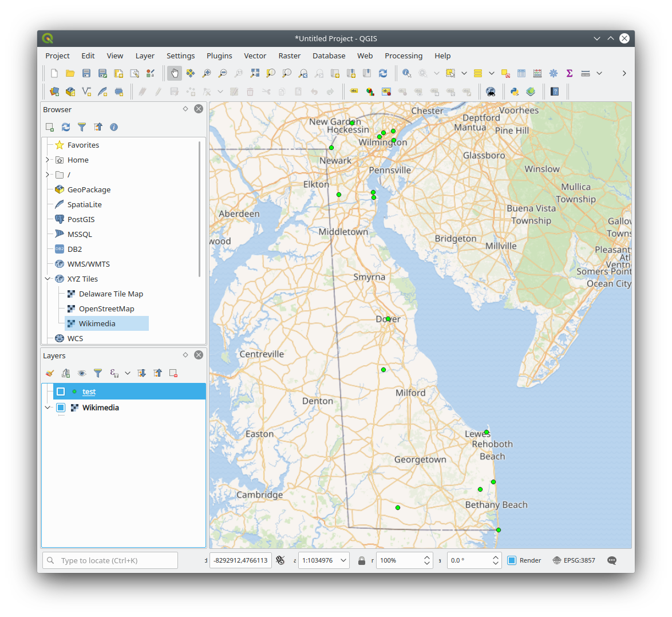Open the Plugins menu
The width and height of the screenshot is (672, 617).
coord(219,56)
